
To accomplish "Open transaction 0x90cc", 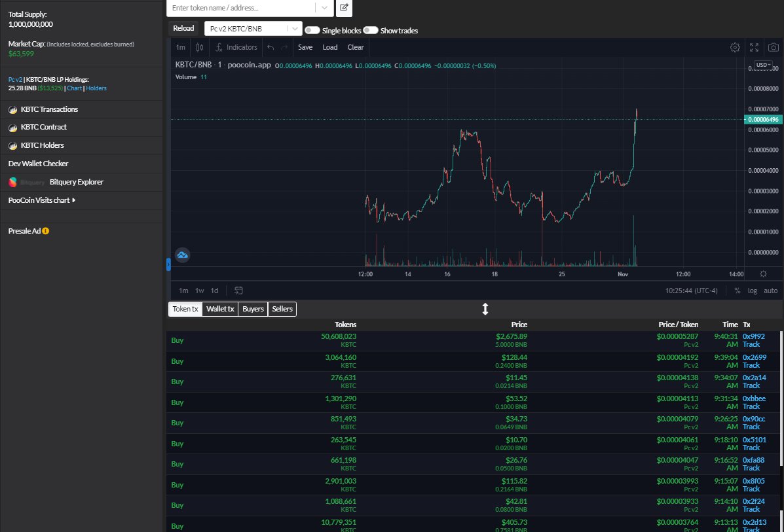I will (753, 419).
